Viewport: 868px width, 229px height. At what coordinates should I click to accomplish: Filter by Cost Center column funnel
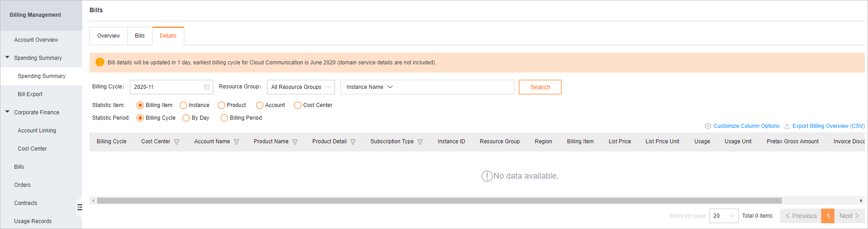[177, 142]
